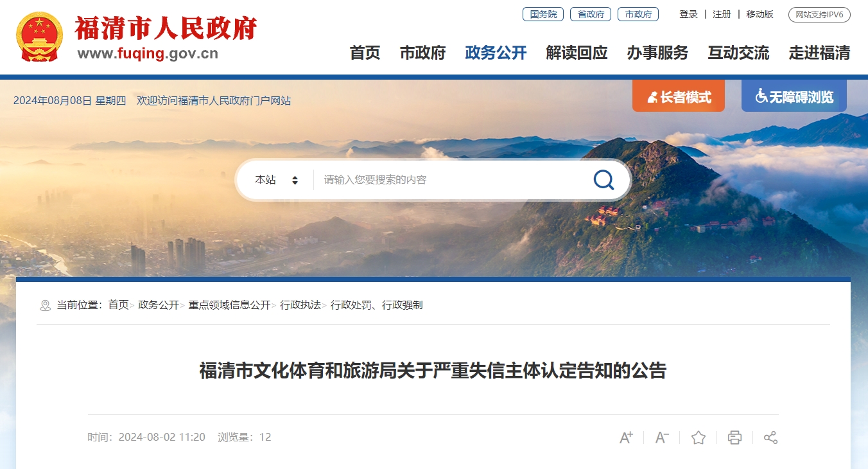Open the 办事服务 navigation menu
This screenshot has width=868, height=469.
(x=657, y=53)
